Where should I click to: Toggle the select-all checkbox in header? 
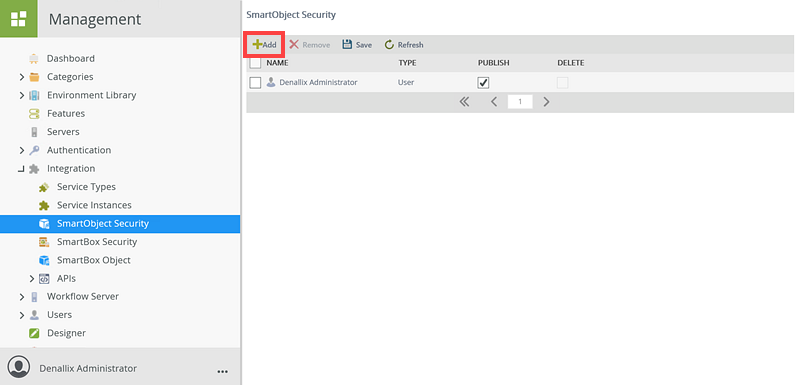[255, 63]
